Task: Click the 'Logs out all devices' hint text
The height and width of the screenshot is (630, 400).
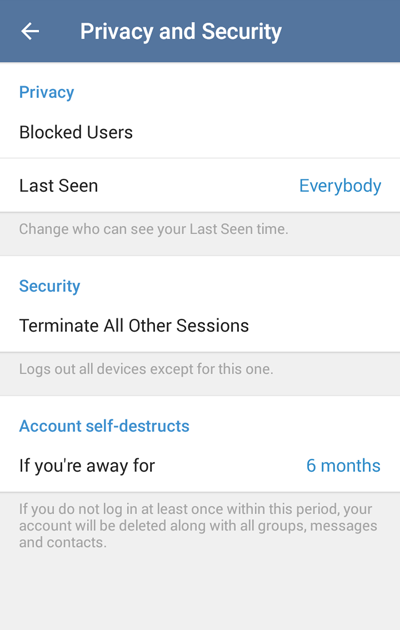Action: click(x=146, y=369)
